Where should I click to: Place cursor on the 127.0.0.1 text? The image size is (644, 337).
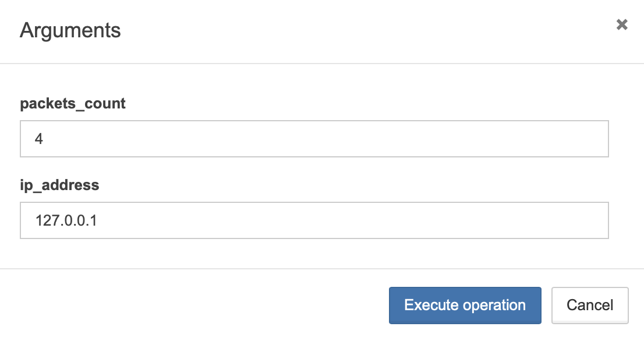click(x=66, y=220)
